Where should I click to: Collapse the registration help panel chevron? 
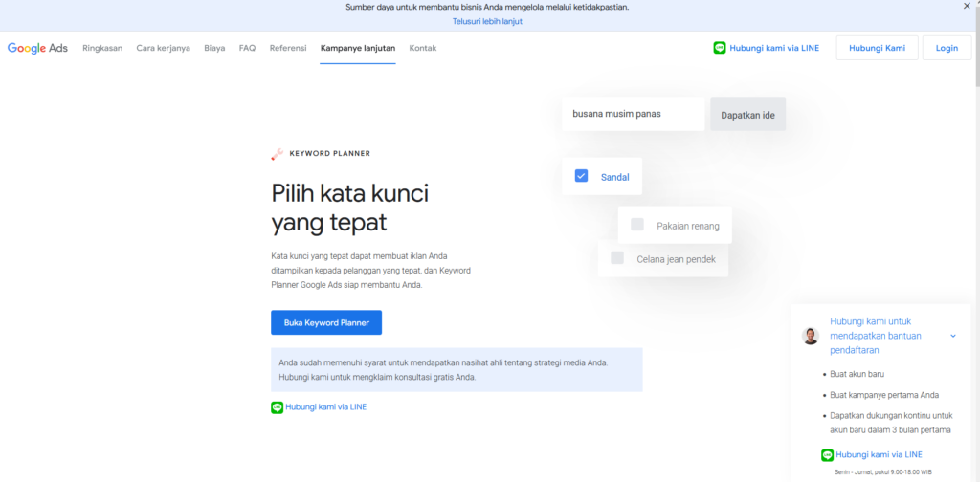click(953, 336)
